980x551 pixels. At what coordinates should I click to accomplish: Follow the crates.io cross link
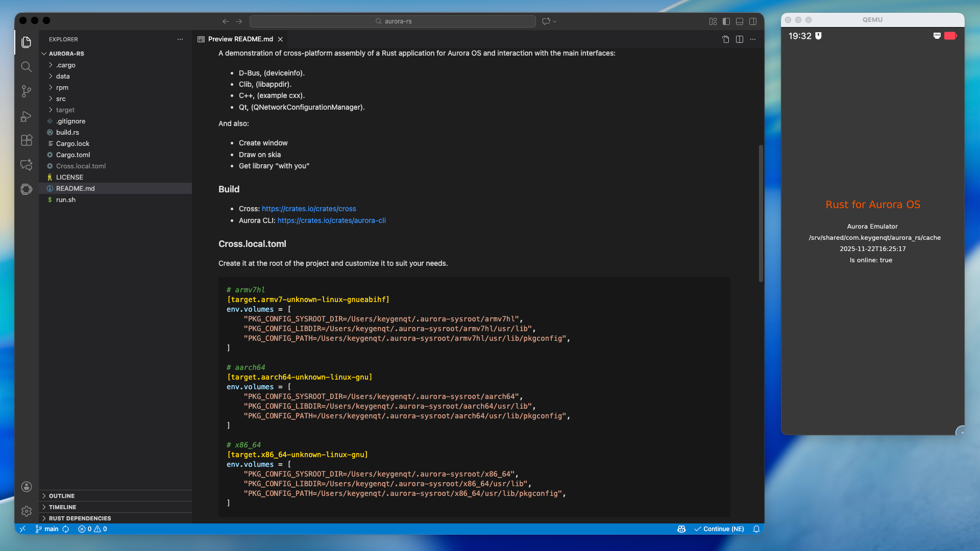[309, 209]
